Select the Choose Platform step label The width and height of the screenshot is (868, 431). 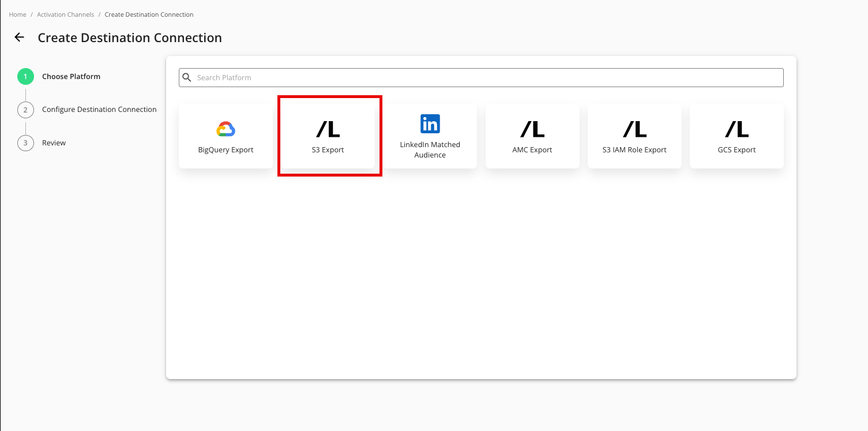pyautogui.click(x=71, y=77)
